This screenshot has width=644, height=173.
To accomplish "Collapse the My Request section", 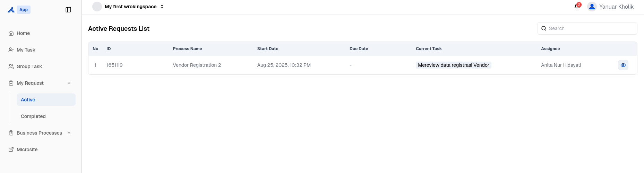I will click(69, 83).
